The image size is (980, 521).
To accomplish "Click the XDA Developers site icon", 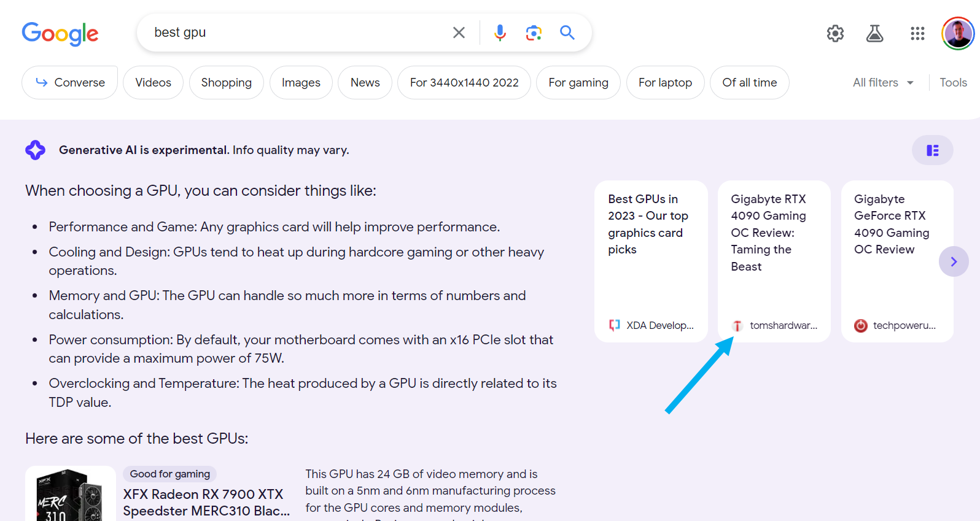I will pyautogui.click(x=614, y=325).
